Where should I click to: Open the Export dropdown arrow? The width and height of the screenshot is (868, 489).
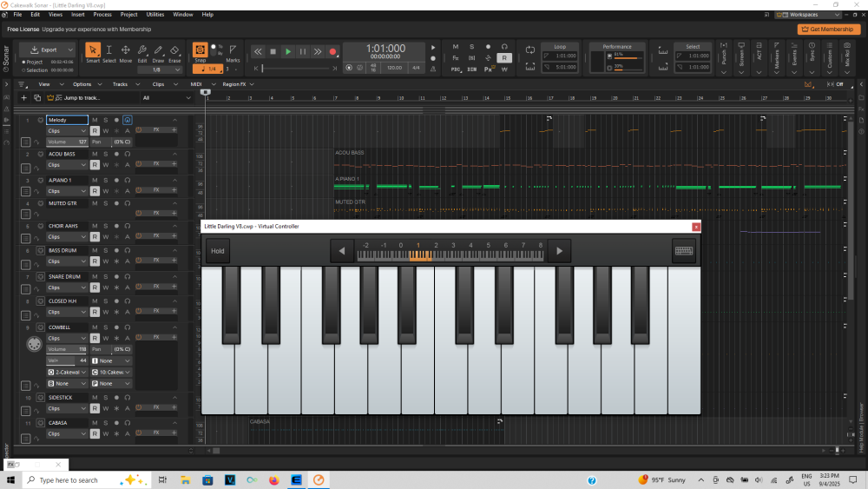tap(69, 50)
